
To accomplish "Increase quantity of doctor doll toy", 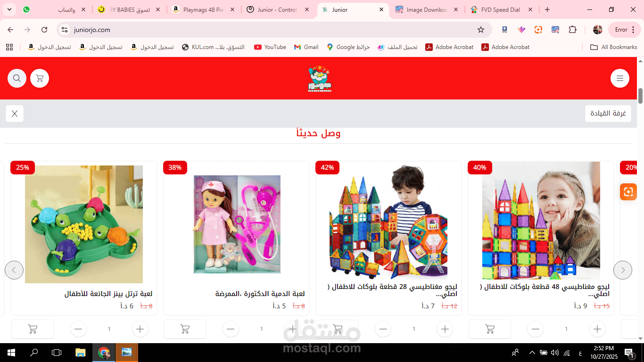I will pos(292,329).
